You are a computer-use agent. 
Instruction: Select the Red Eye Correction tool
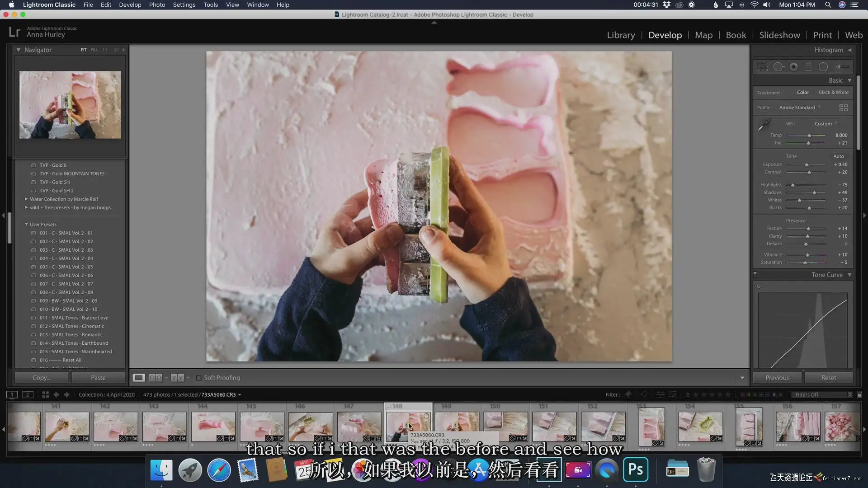click(x=793, y=67)
